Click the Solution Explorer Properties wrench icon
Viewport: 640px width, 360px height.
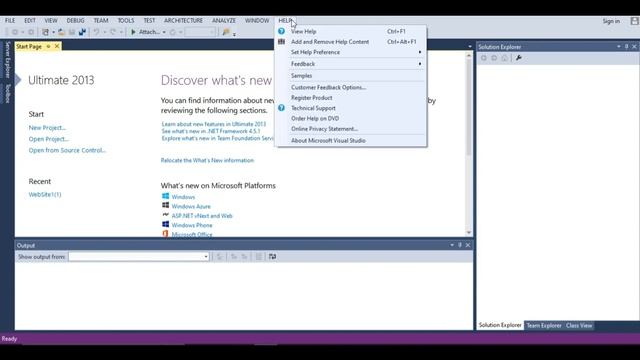point(518,58)
